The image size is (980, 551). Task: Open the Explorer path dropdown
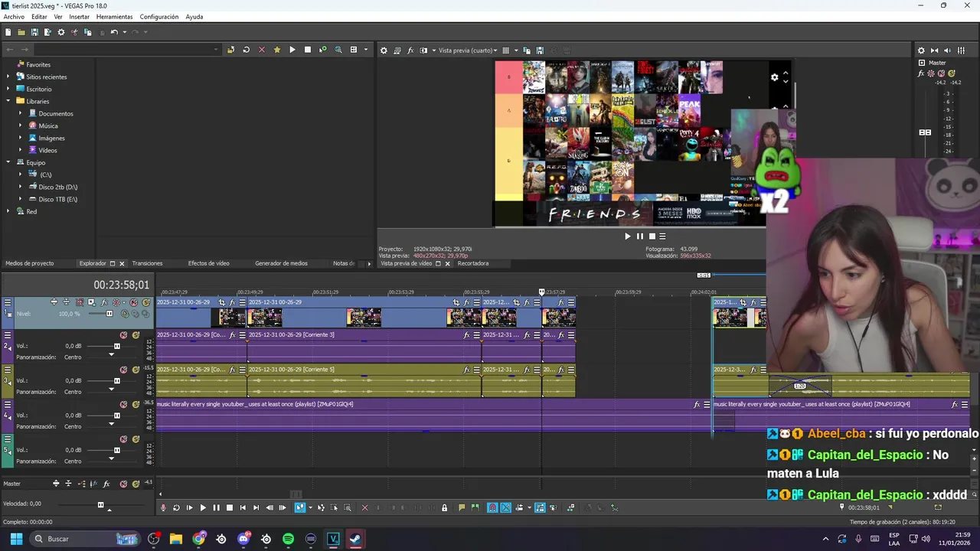click(x=216, y=50)
